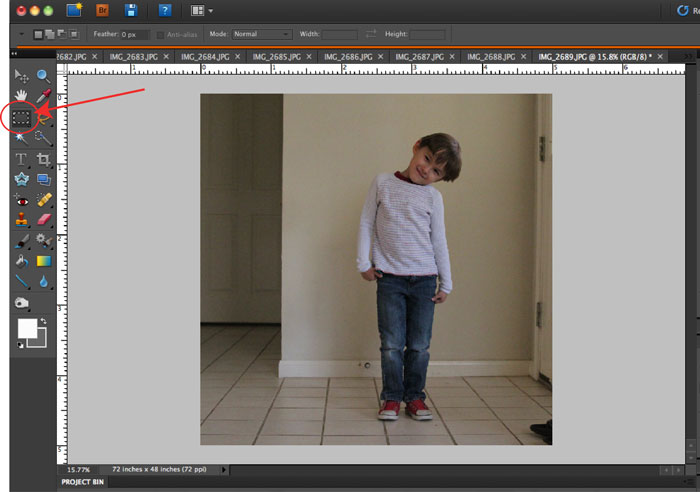Viewport: 700px width, 492px height.
Task: Select the Clone Stamp tool
Action: (x=21, y=219)
